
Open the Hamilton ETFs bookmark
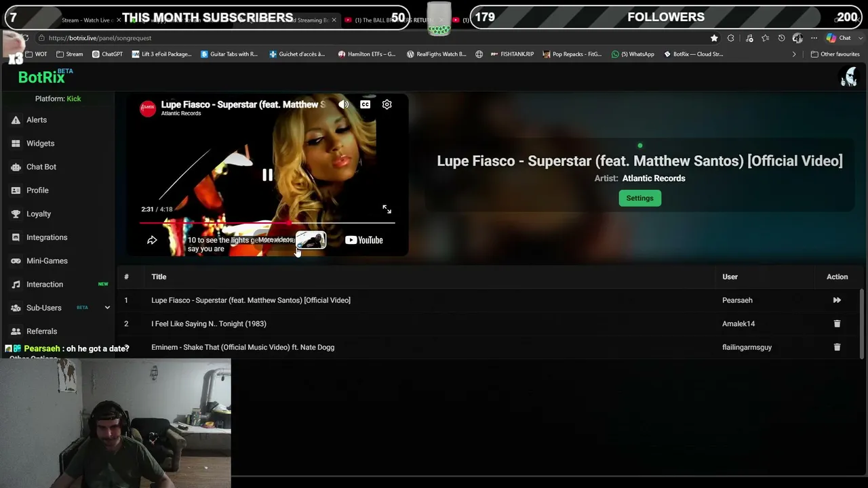(x=367, y=54)
